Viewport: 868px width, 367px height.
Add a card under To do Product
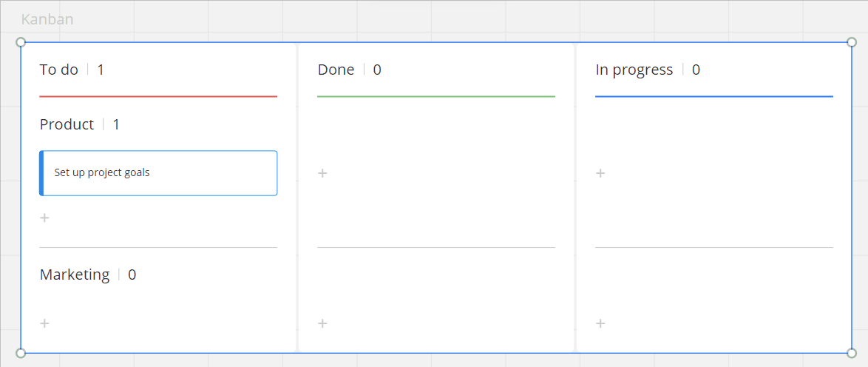(x=44, y=218)
